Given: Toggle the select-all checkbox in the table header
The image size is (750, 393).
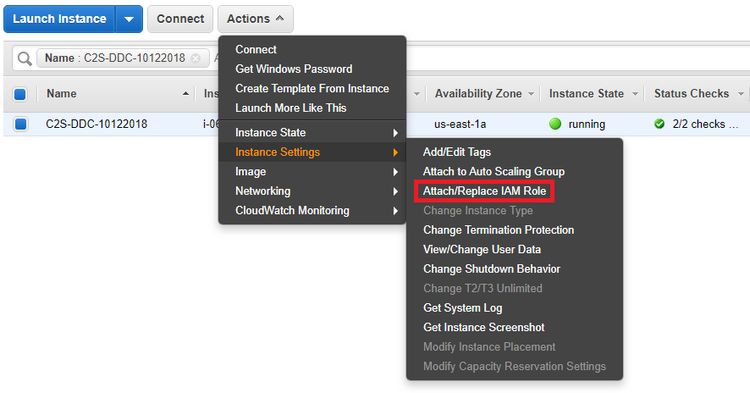Looking at the screenshot, I should click(x=20, y=94).
